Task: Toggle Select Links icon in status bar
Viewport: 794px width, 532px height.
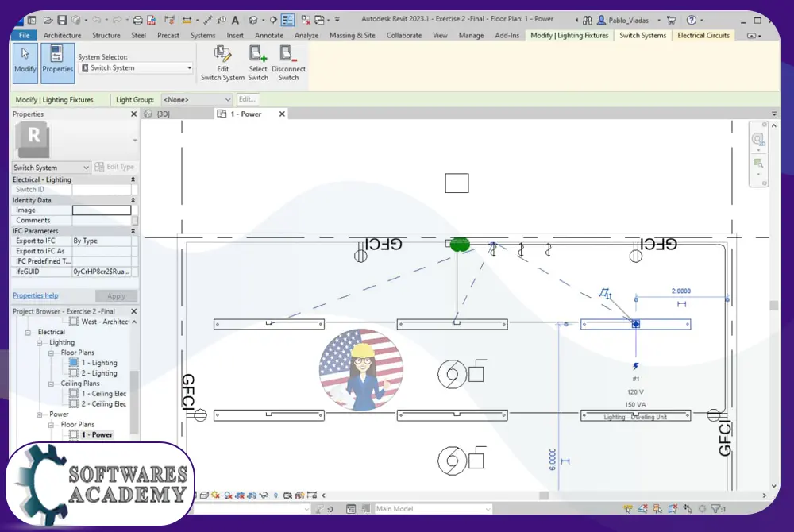Action: click(x=628, y=509)
